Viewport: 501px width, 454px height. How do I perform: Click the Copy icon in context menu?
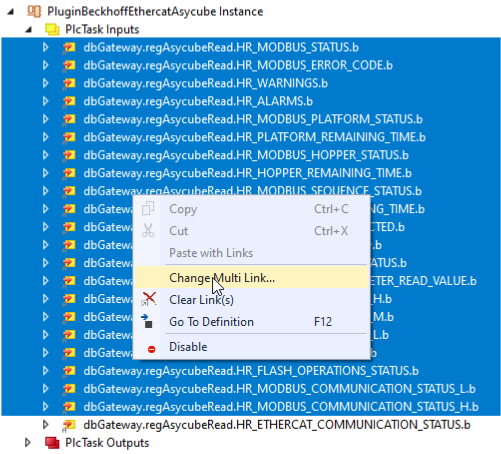pos(148,209)
